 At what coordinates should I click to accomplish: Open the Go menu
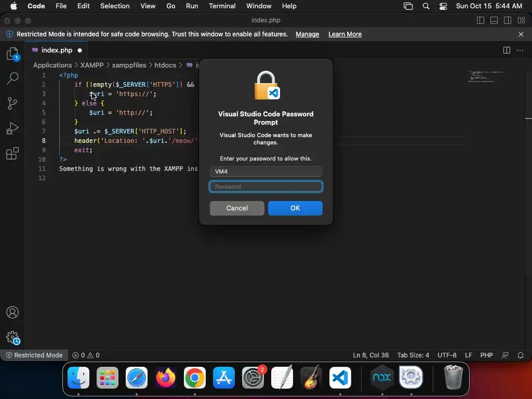(x=170, y=6)
